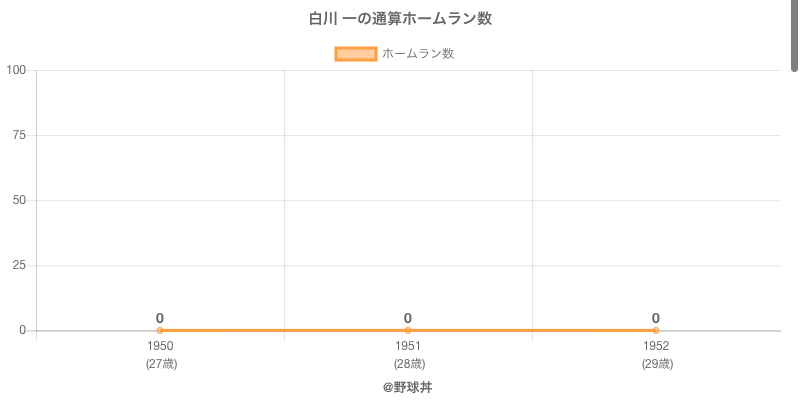Click the orange legend color swatch
Viewport: 800px width, 400px height.
coord(355,54)
